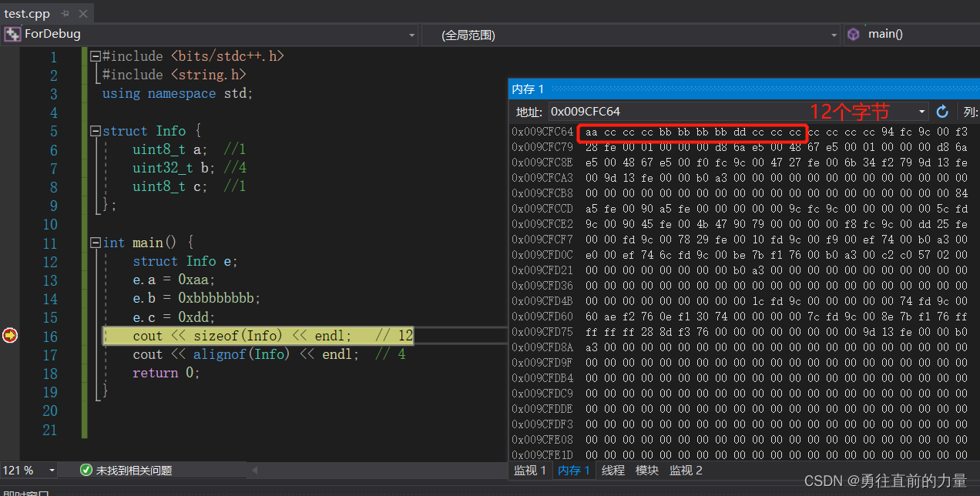Click memory row address 0x009CFC8E
Screen dimensions: 980x496
pyautogui.click(x=542, y=163)
